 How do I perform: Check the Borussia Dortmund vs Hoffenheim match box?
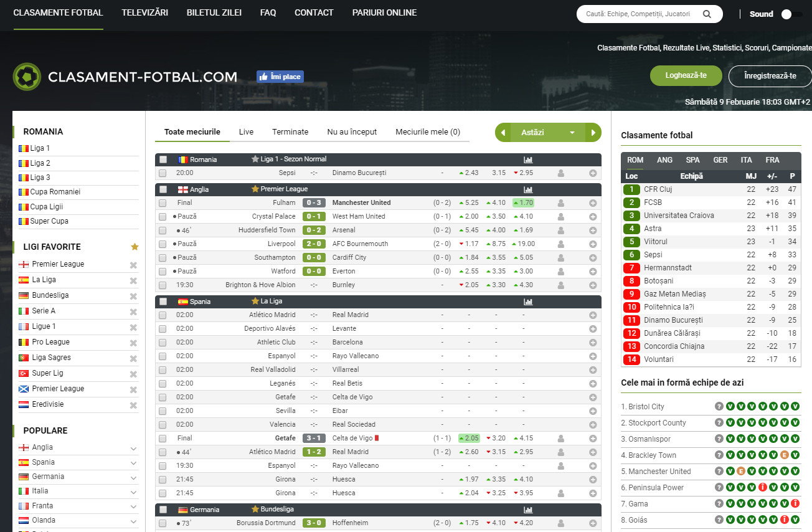click(163, 523)
